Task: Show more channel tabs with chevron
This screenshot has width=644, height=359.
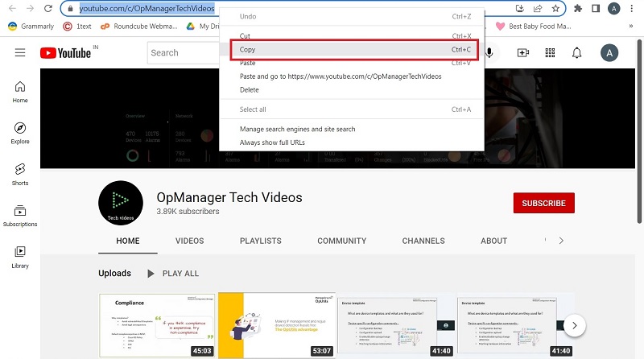Action: [x=561, y=241]
